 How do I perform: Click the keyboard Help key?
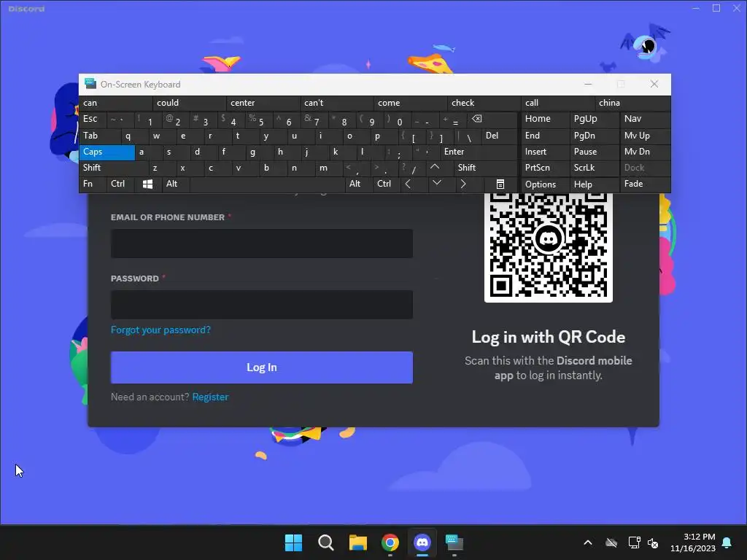point(595,184)
